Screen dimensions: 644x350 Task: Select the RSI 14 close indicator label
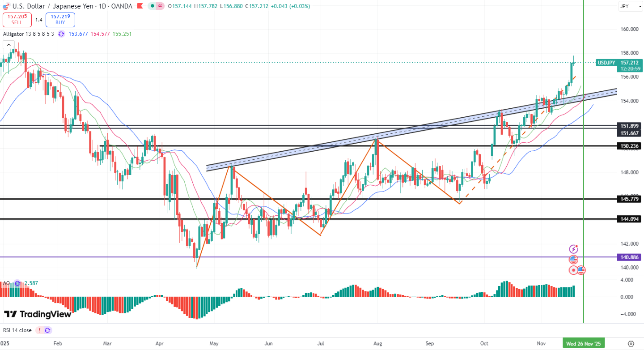[17, 330]
